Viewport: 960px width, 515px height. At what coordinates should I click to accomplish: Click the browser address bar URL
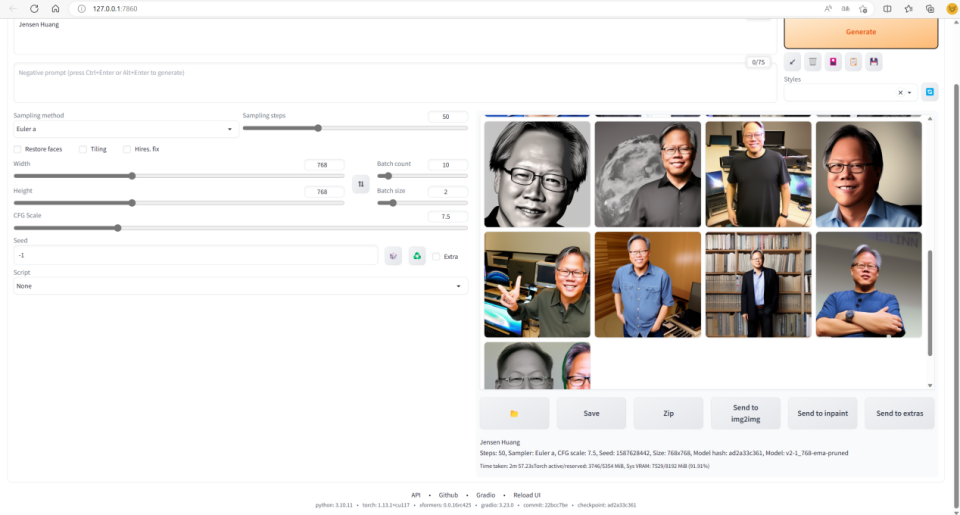115,9
